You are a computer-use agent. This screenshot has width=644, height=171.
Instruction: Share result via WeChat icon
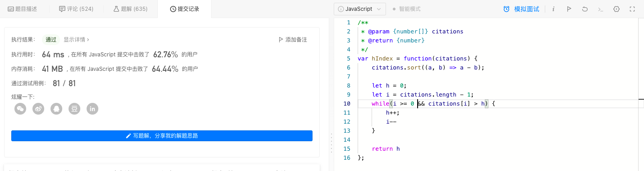coord(20,109)
